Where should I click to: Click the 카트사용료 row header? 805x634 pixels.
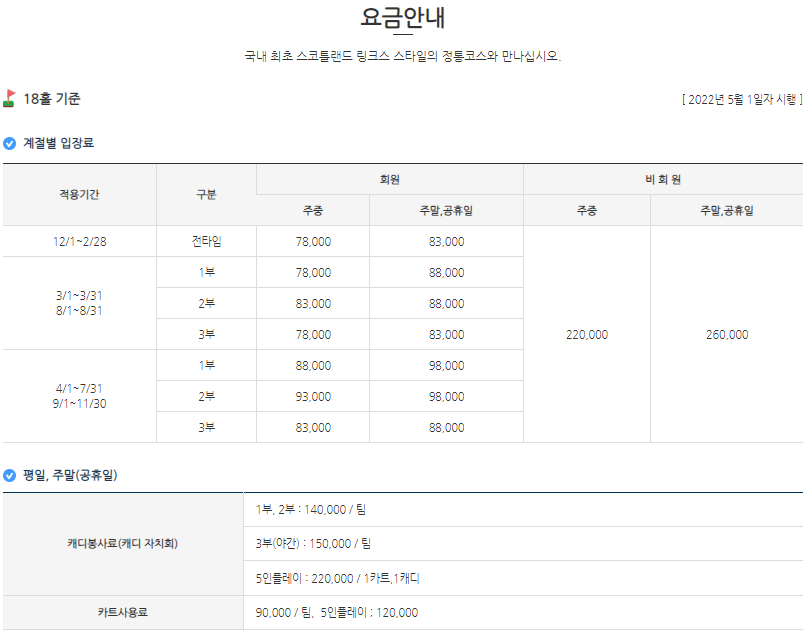click(x=123, y=612)
